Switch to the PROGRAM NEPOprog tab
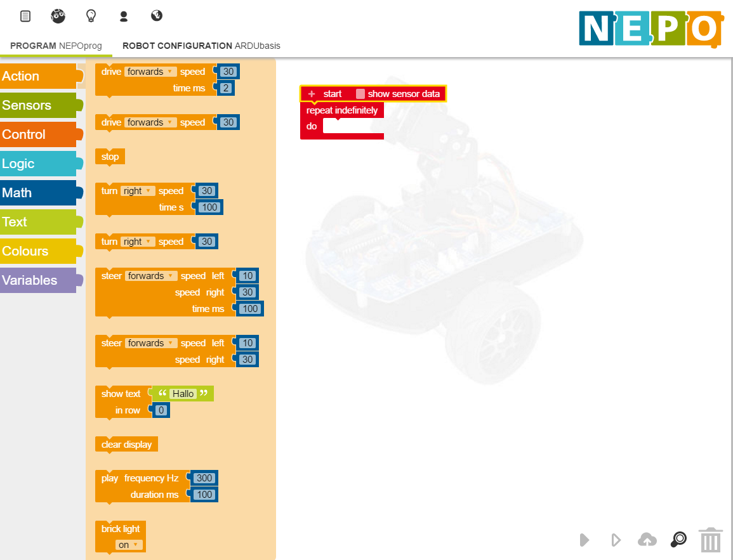 [56, 46]
